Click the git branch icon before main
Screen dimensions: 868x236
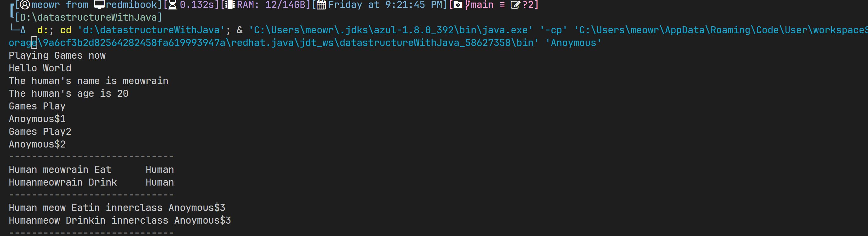(x=467, y=5)
